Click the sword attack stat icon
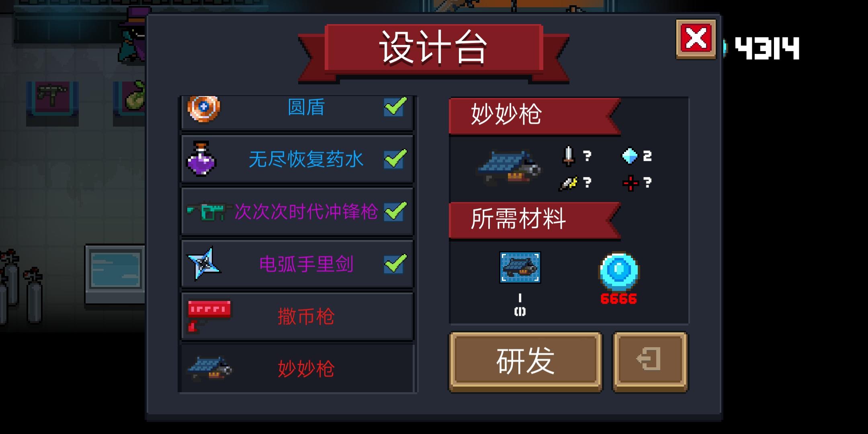The image size is (868, 434). pyautogui.click(x=568, y=156)
